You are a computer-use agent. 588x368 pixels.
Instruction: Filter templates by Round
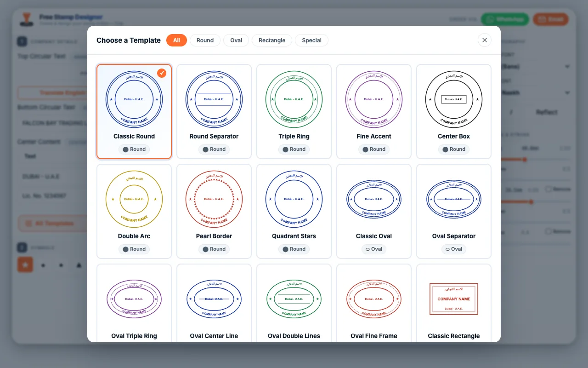(205, 40)
